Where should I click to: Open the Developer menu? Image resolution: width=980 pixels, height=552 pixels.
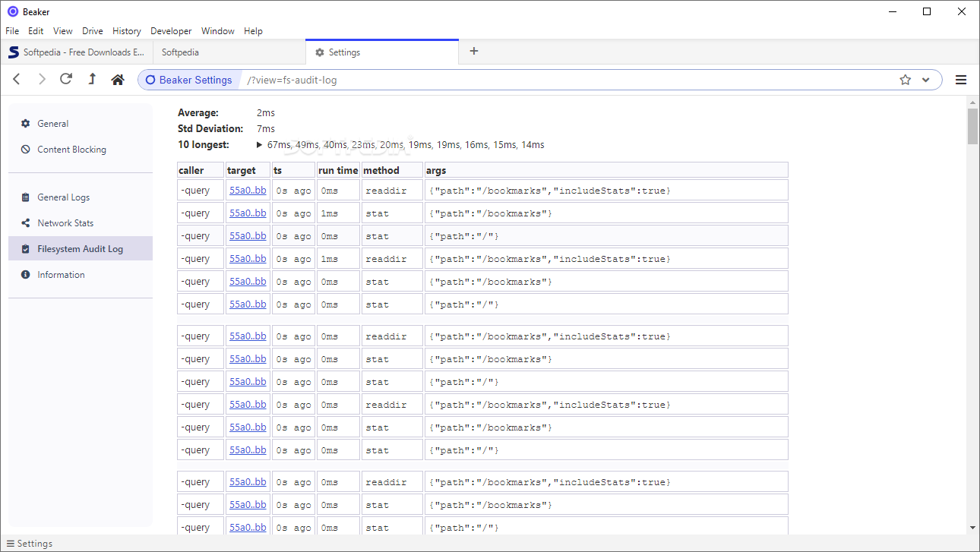[171, 31]
